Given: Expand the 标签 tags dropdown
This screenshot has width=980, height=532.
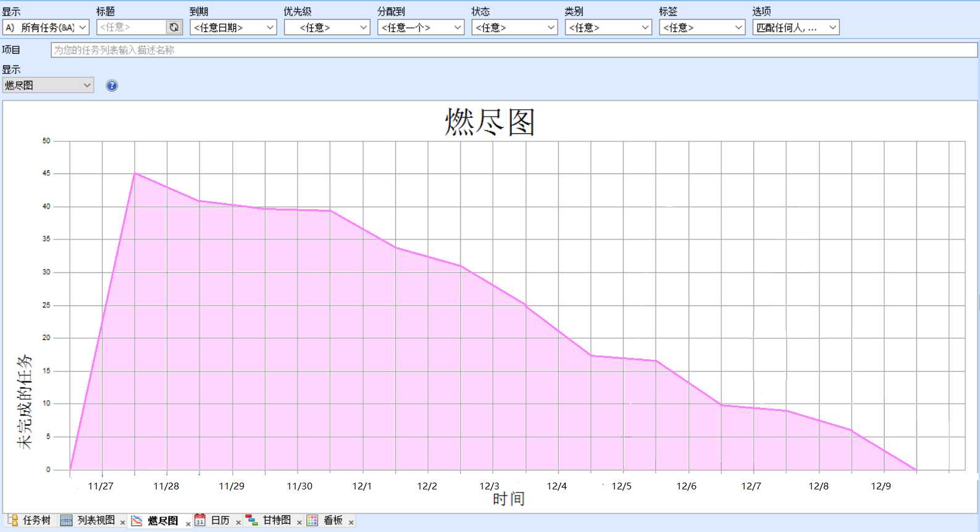Looking at the screenshot, I should point(702,27).
